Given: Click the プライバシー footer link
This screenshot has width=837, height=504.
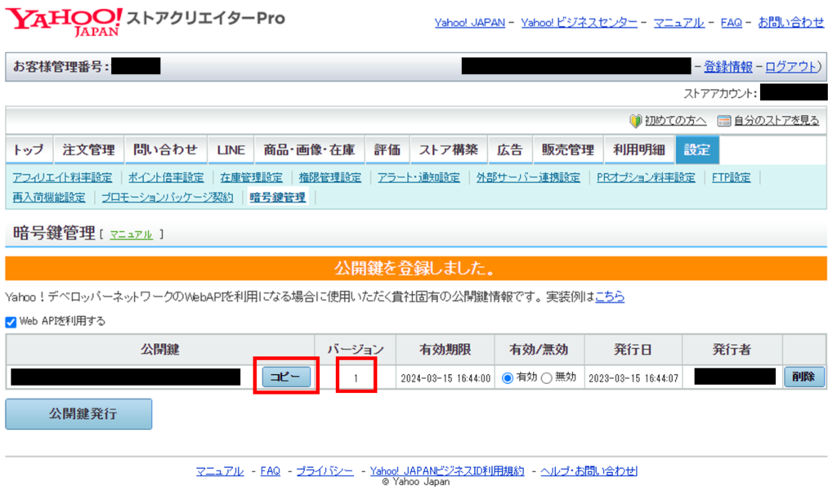Looking at the screenshot, I should tap(325, 471).
